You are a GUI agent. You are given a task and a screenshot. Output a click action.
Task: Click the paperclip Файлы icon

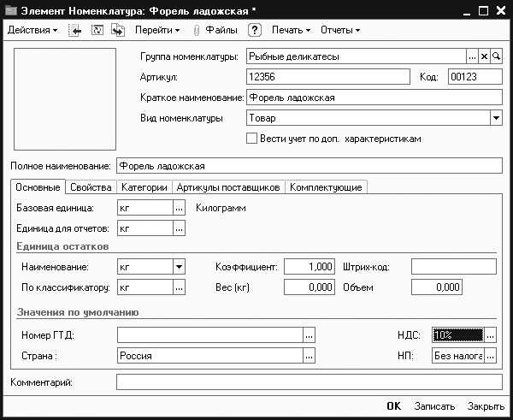(197, 31)
